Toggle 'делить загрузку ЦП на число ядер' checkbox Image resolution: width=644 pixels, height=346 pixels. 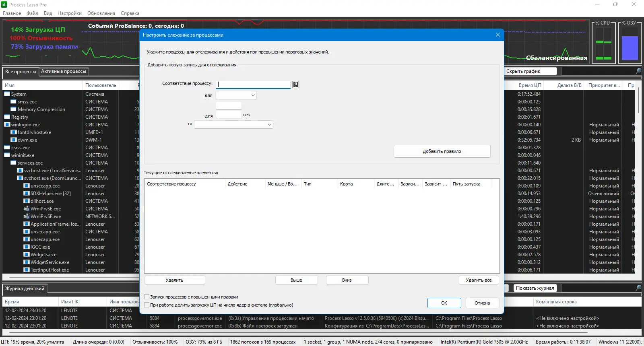tap(147, 305)
